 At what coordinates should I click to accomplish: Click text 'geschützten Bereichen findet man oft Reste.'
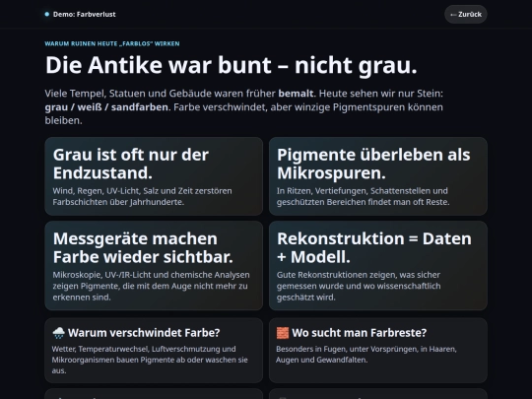363,202
